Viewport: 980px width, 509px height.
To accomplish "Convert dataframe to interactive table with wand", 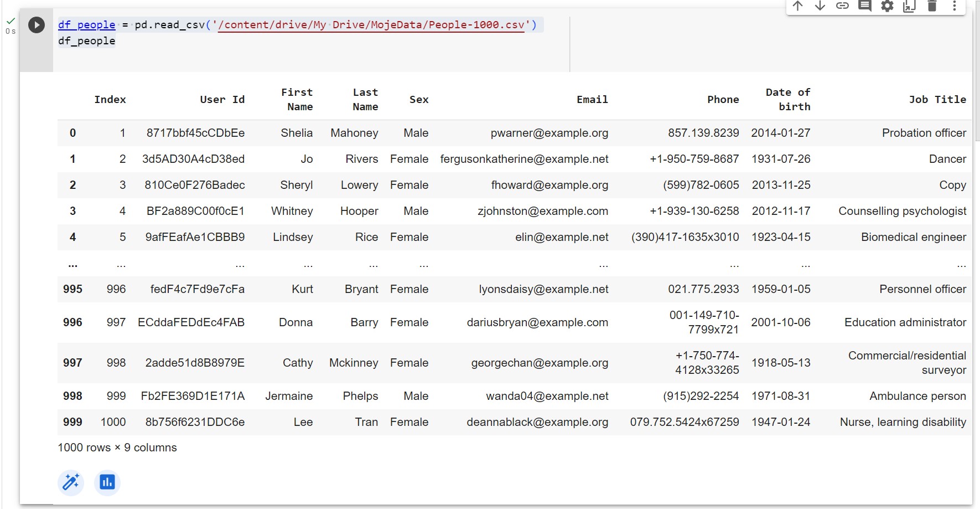I will (71, 482).
